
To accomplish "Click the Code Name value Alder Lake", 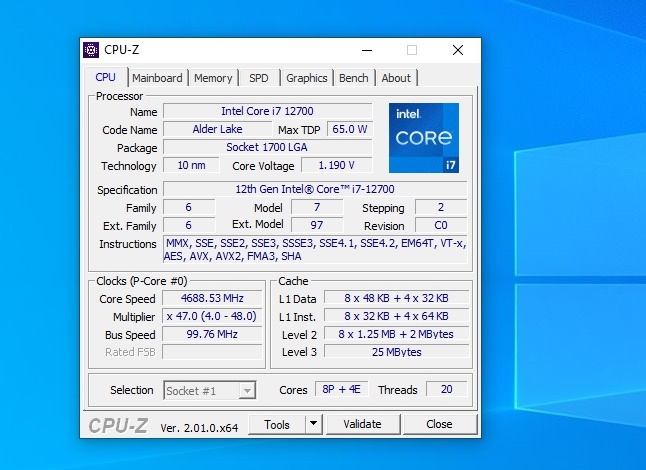I will coord(218,129).
